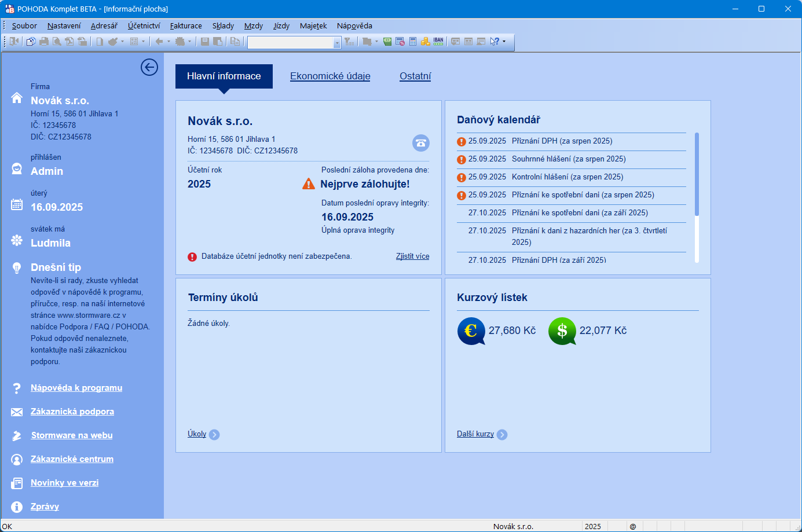Click the 27,680 Kč euro rate
The image size is (802, 532).
(512, 331)
